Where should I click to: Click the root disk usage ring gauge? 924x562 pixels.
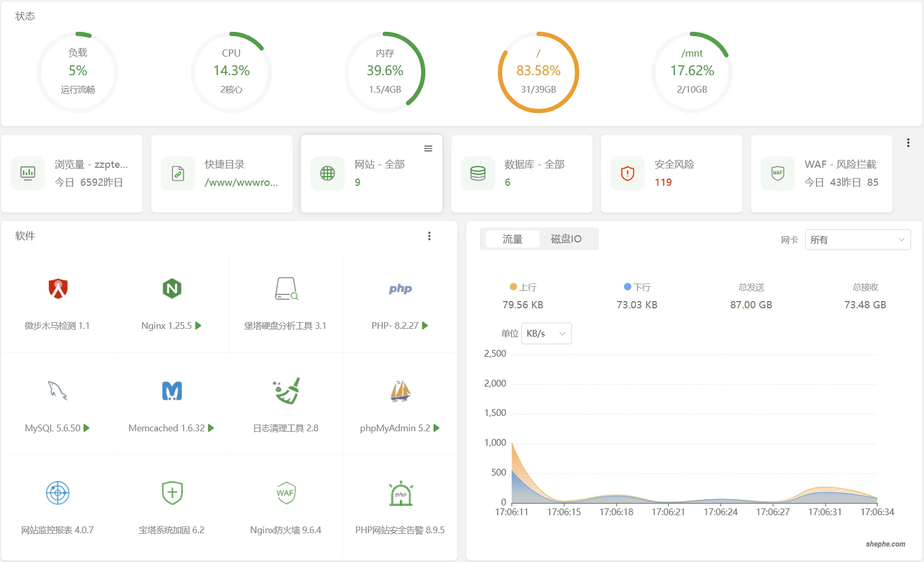(538, 72)
